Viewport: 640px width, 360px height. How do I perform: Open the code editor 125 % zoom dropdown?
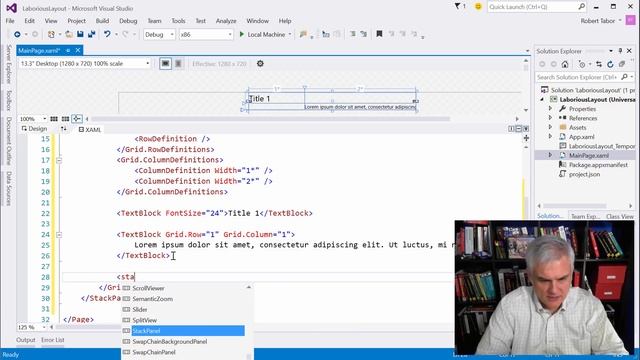coord(32,327)
